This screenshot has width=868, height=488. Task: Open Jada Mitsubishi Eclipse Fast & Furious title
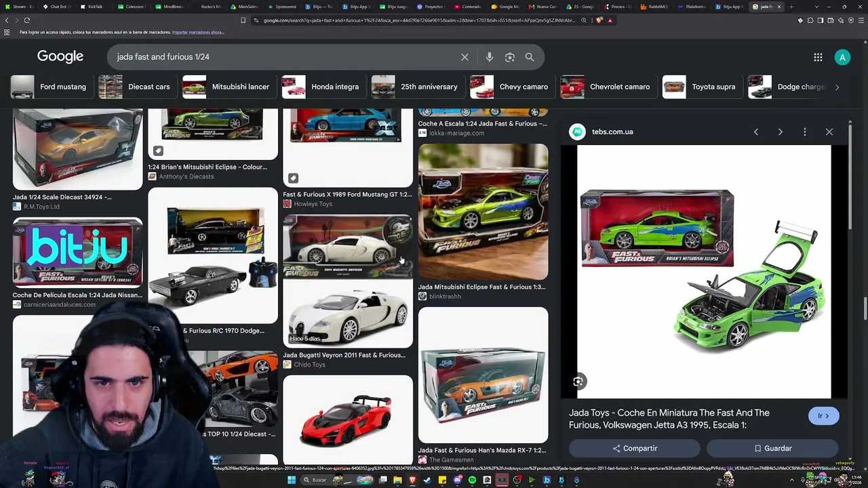(482, 287)
